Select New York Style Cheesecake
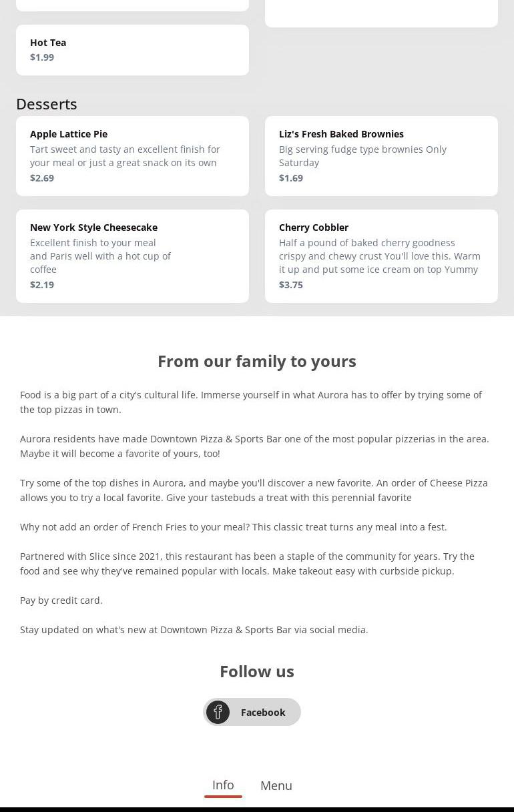This screenshot has width=514, height=812. tap(93, 228)
